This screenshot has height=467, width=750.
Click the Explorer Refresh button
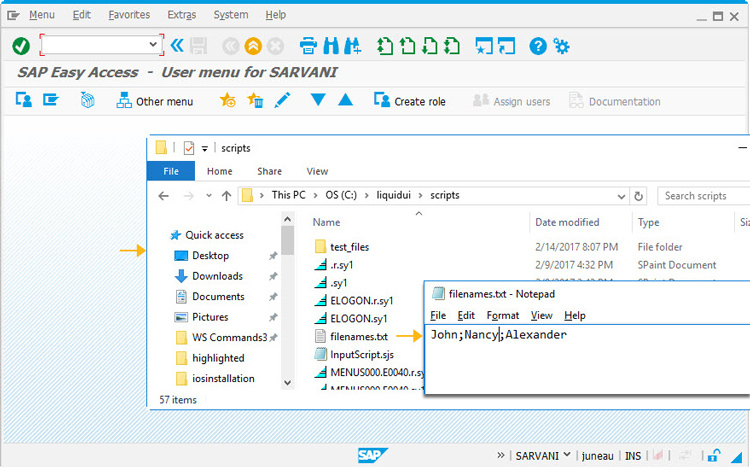coord(638,196)
